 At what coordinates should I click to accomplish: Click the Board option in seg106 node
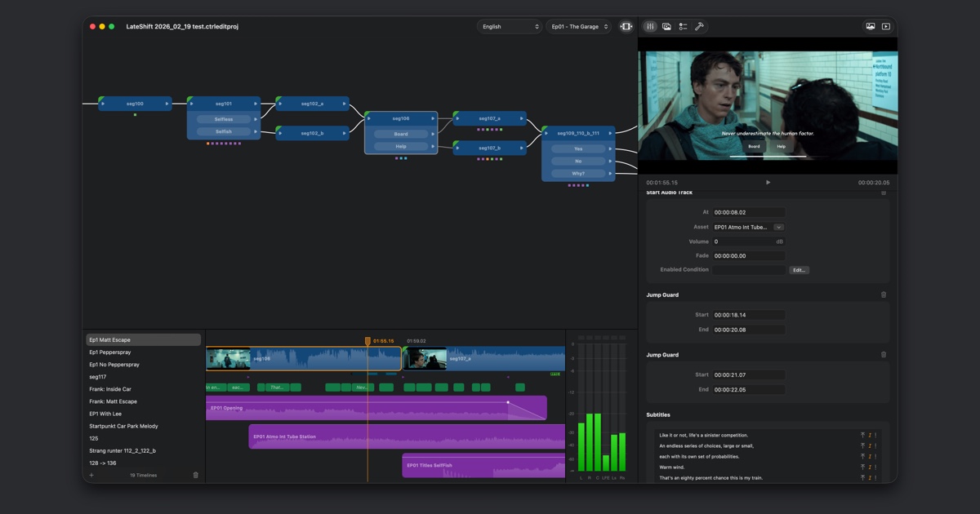pos(401,134)
